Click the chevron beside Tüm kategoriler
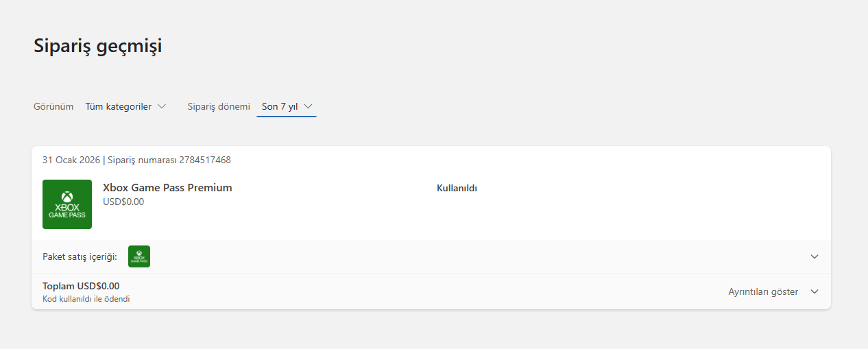 pyautogui.click(x=162, y=106)
